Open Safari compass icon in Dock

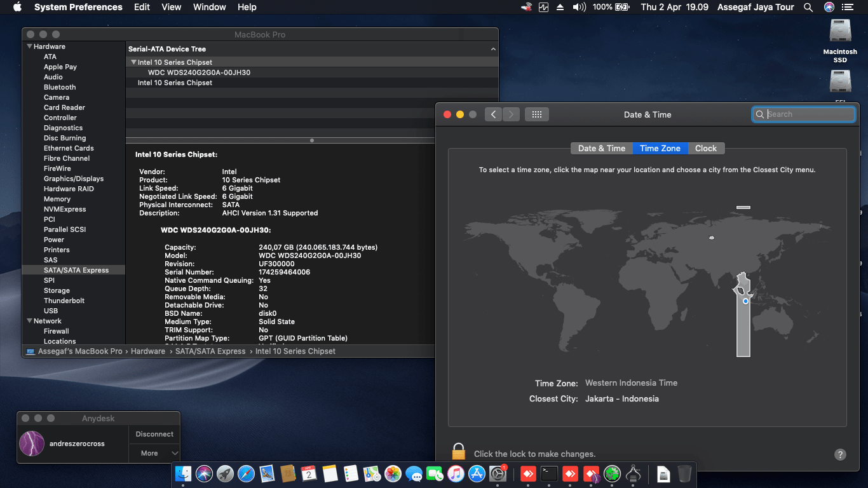tap(246, 473)
